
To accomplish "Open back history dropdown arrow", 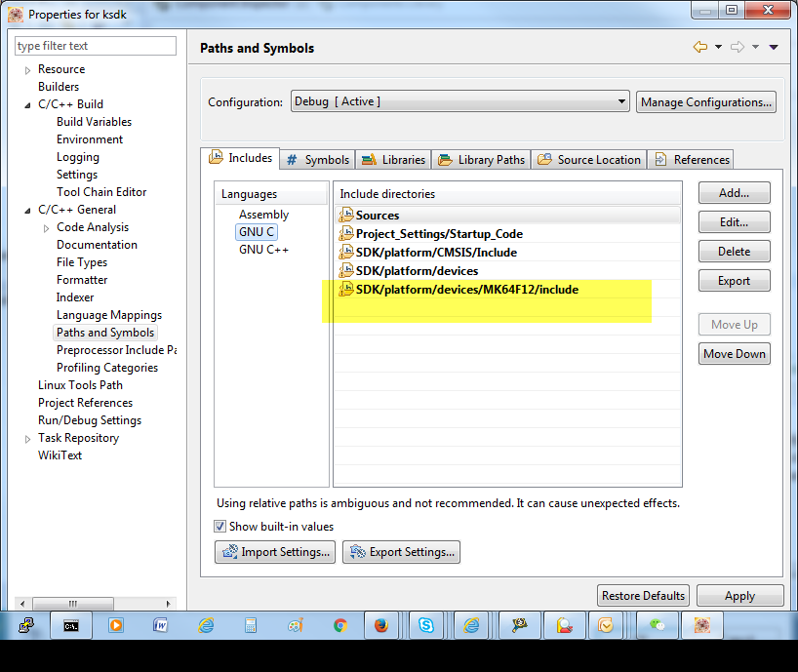I will tap(718, 47).
